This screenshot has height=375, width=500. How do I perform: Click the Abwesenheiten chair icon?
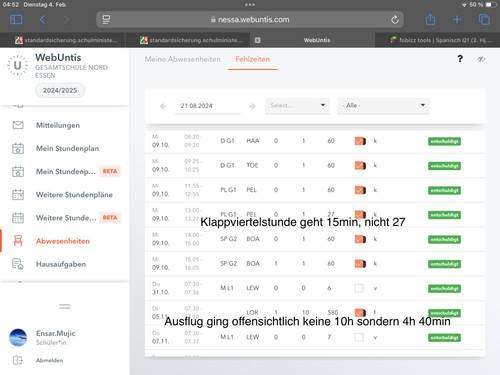[x=18, y=241]
